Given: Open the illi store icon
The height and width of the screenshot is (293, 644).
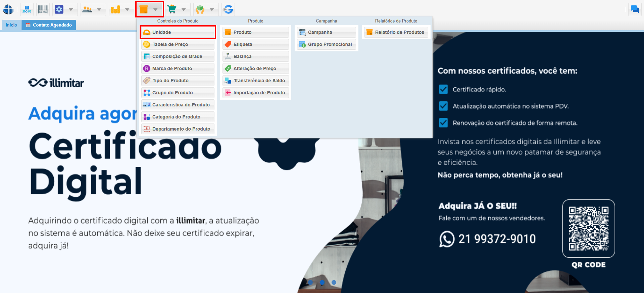Looking at the screenshot, I should 27,9.
